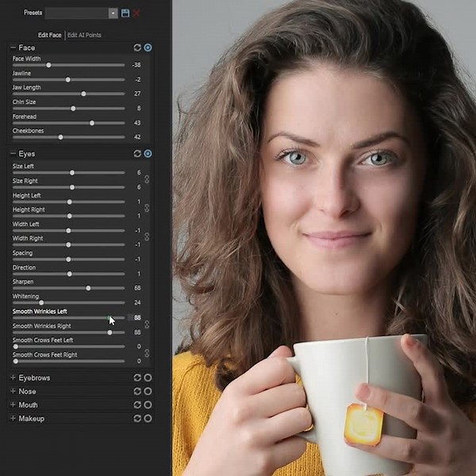Click the Sharpen value 68

[137, 288]
